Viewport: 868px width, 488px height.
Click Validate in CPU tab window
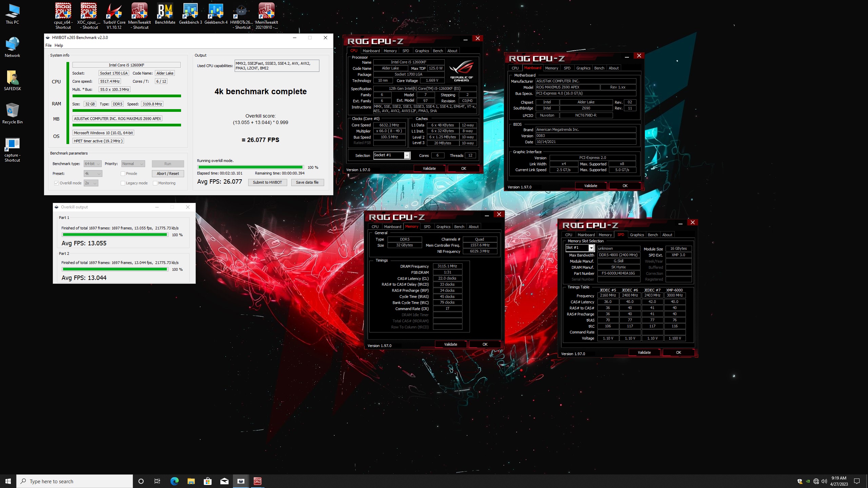pyautogui.click(x=429, y=168)
